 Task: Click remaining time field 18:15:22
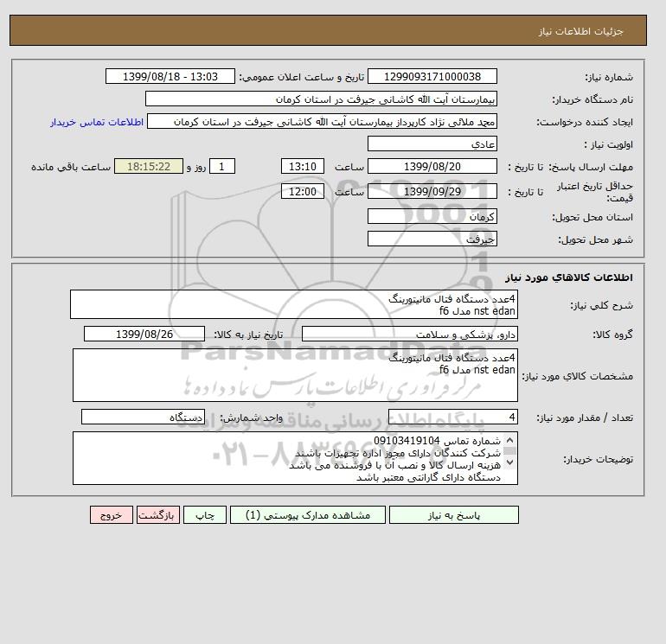pos(149,167)
